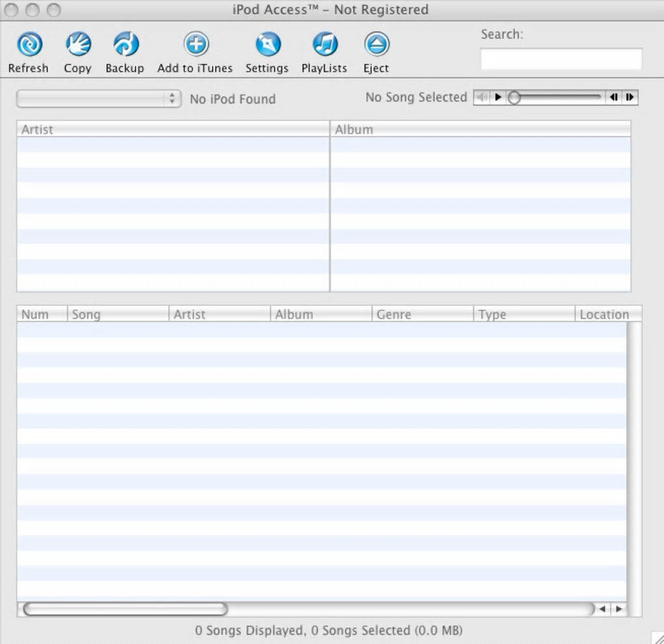Open the iPod selection dropdown
The height and width of the screenshot is (644, 664).
[99, 99]
